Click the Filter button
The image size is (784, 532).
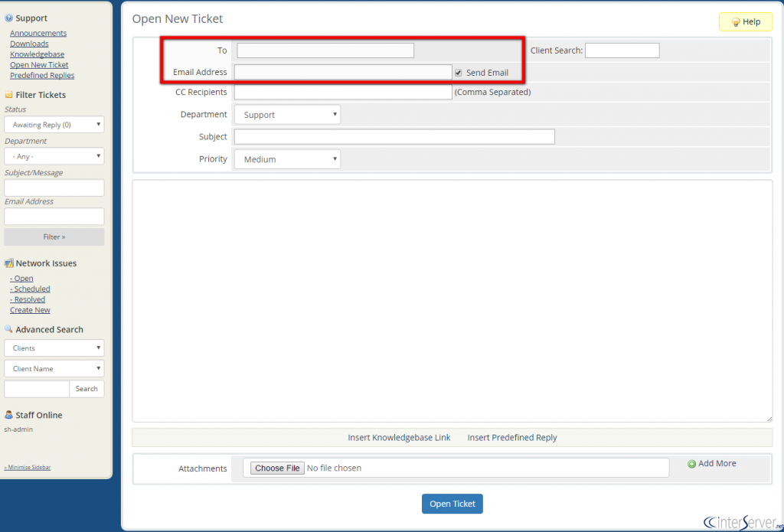point(54,237)
